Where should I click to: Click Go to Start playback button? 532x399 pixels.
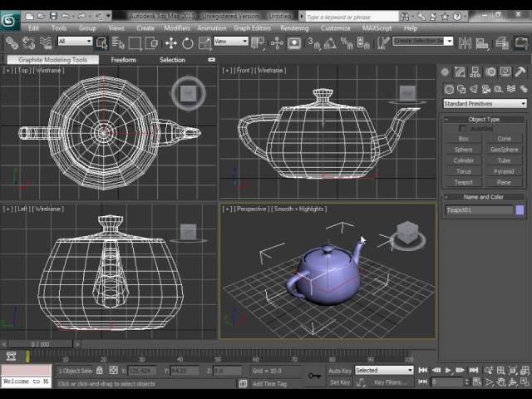pyautogui.click(x=423, y=370)
